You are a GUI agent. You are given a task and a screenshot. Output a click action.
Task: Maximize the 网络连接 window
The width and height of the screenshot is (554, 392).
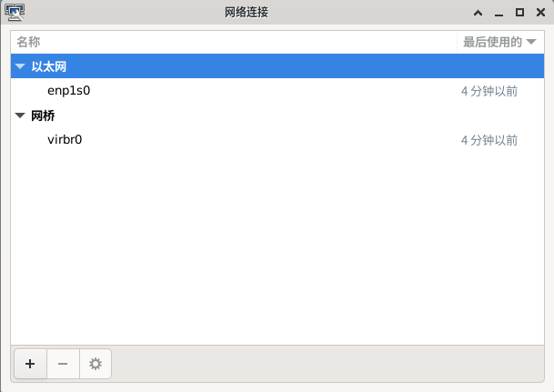(519, 12)
